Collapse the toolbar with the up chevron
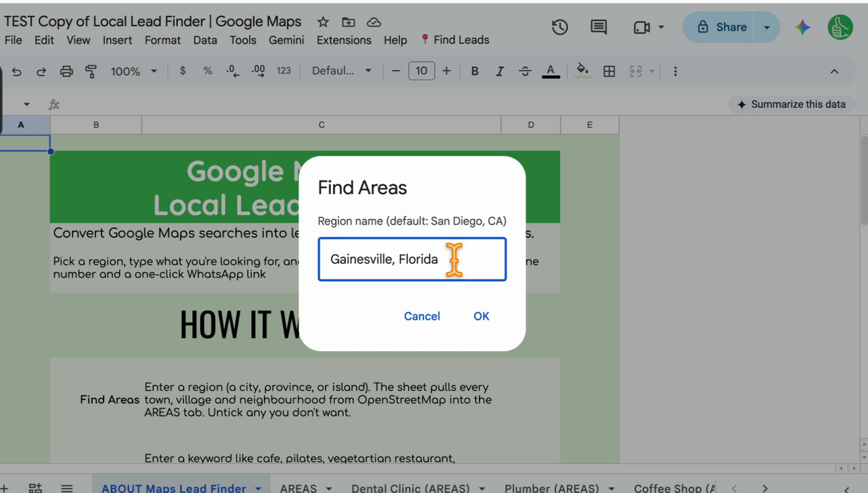This screenshot has width=868, height=493. coord(835,71)
